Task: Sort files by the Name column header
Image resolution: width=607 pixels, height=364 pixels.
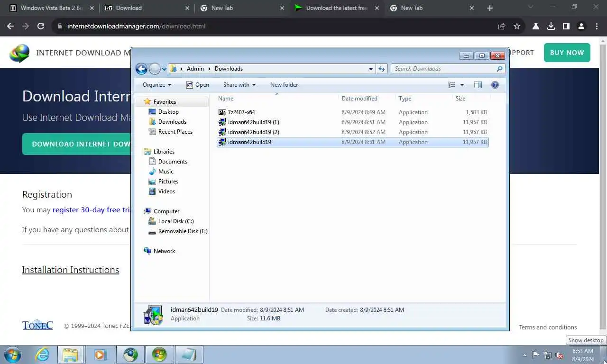Action: coord(277,99)
